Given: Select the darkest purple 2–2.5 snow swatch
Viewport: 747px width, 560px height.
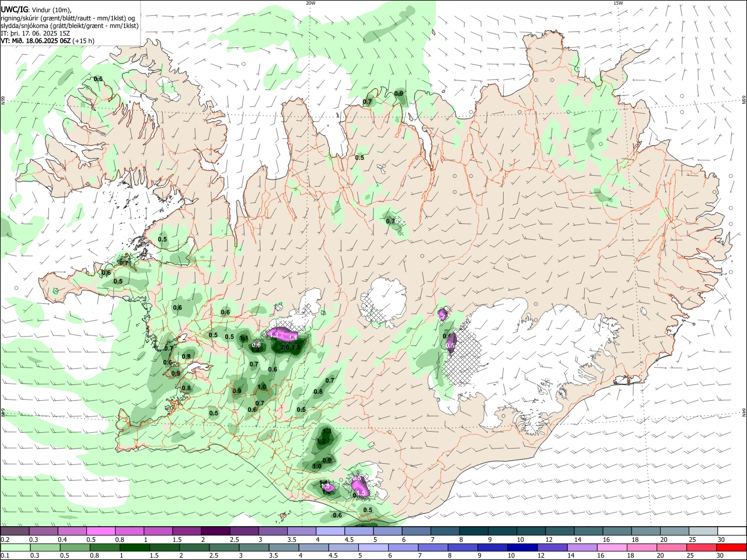Looking at the screenshot, I should point(215,531).
